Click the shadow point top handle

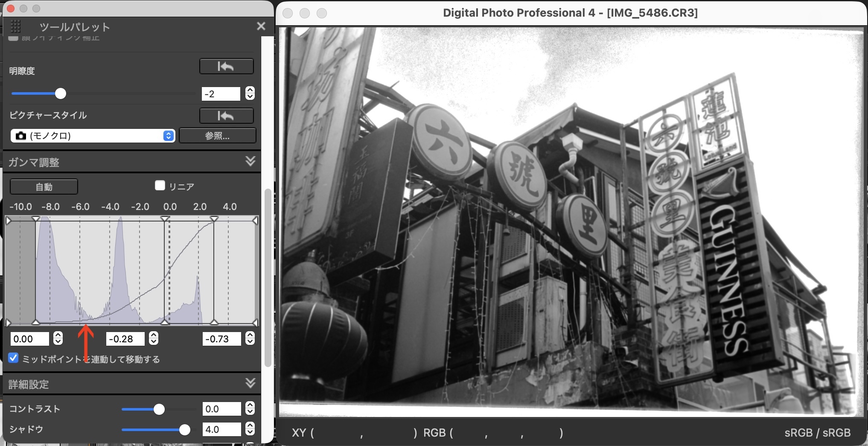(36, 219)
